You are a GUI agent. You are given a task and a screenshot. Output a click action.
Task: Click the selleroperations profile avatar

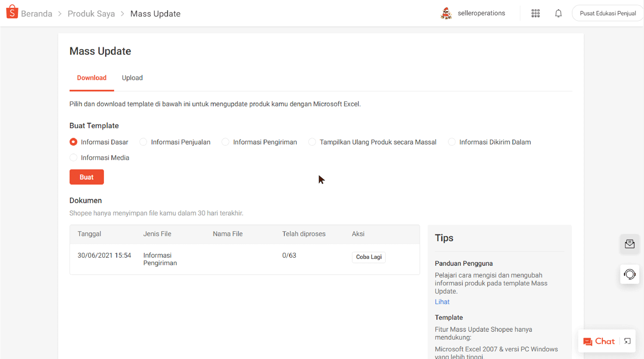447,13
